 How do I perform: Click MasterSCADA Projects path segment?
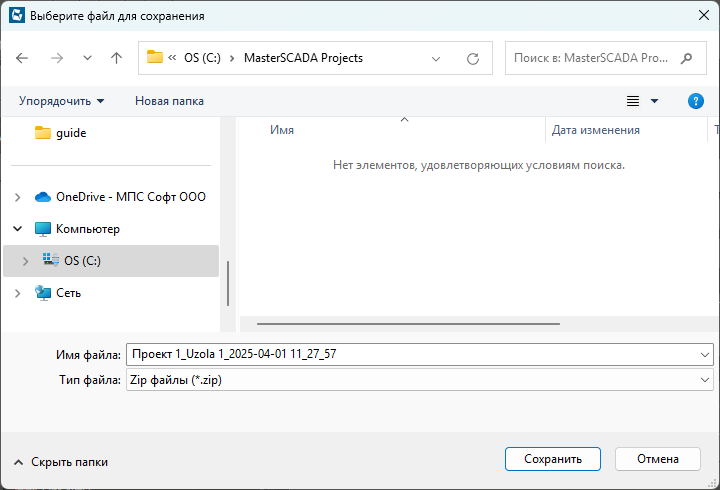tap(303, 58)
